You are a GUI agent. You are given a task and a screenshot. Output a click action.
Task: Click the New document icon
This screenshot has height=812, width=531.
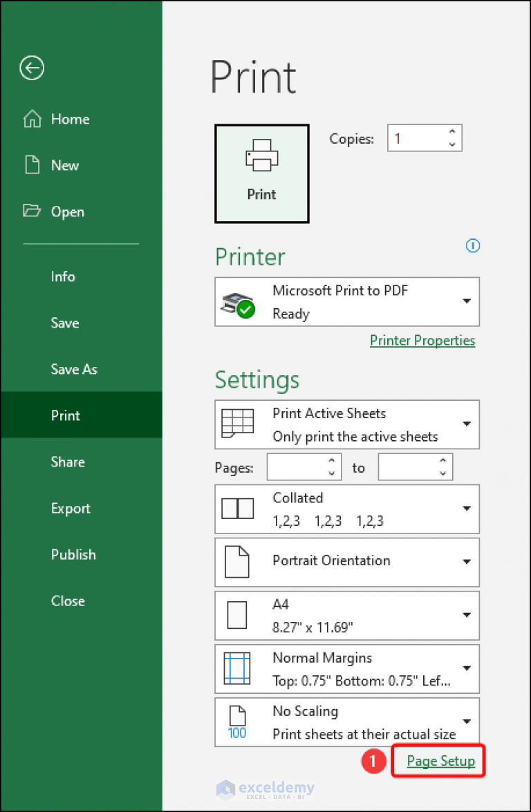pyautogui.click(x=32, y=165)
